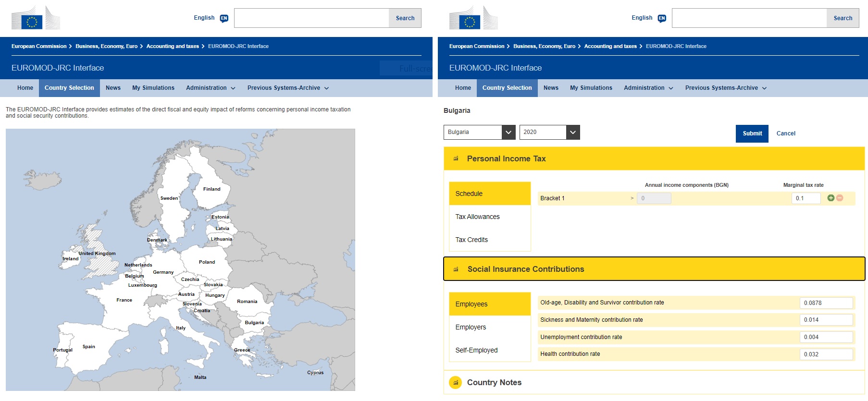Click the EN language icon in left window
868x401 pixels.
click(224, 18)
